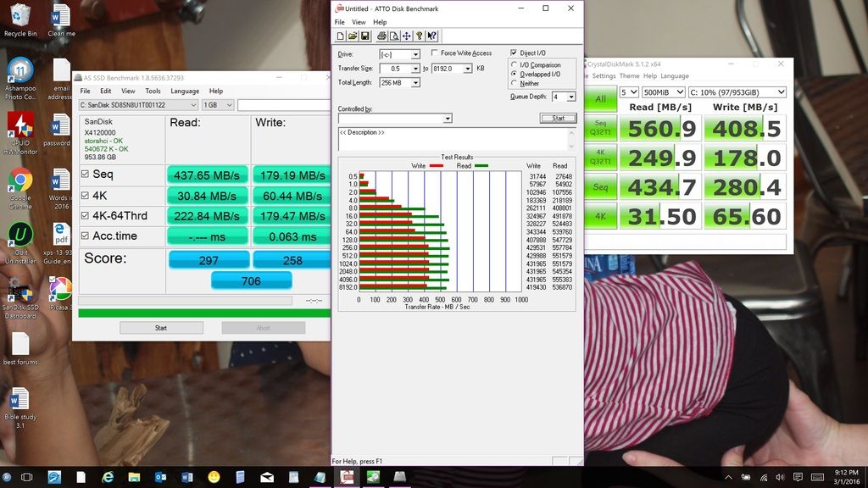Uncheck the Direct I/O checkbox in ATTO
The width and height of the screenshot is (868, 488).
coord(514,53)
